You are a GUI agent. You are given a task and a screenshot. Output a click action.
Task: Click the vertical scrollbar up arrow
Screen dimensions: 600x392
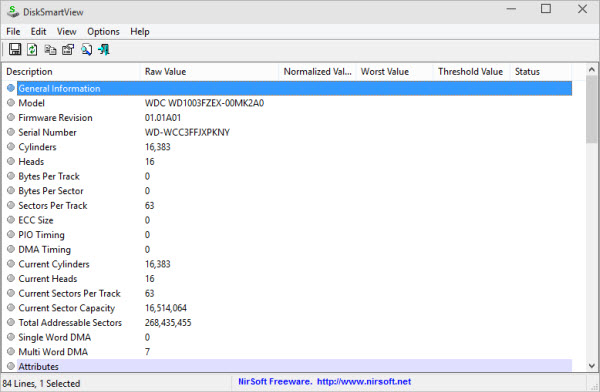pyautogui.click(x=592, y=70)
